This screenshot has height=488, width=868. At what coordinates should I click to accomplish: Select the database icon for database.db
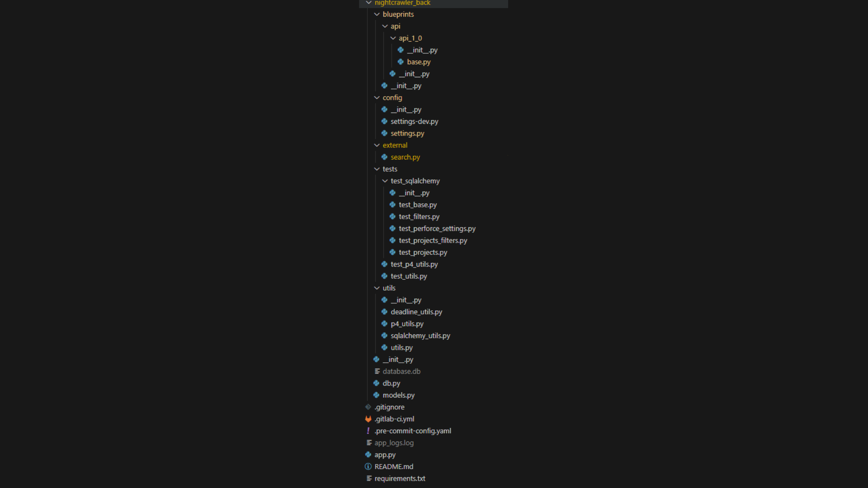click(377, 371)
